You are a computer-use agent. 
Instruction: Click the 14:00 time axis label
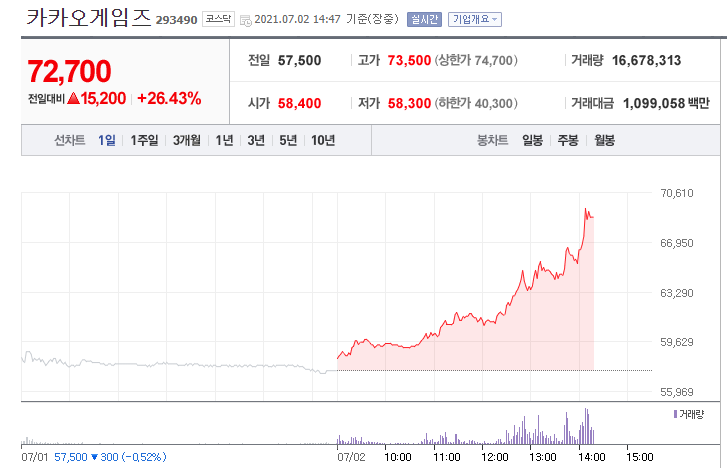[x=592, y=457]
